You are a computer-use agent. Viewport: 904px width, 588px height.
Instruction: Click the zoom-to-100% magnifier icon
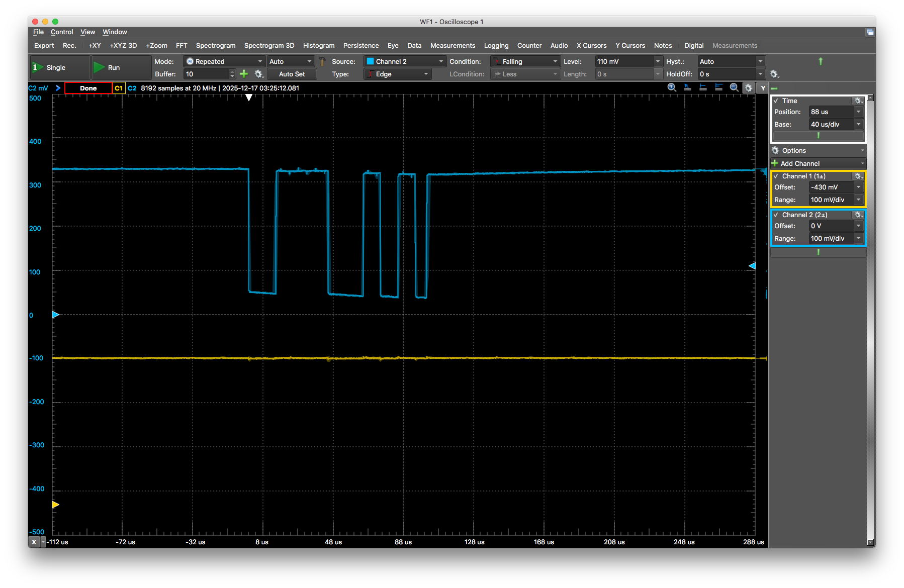click(672, 87)
